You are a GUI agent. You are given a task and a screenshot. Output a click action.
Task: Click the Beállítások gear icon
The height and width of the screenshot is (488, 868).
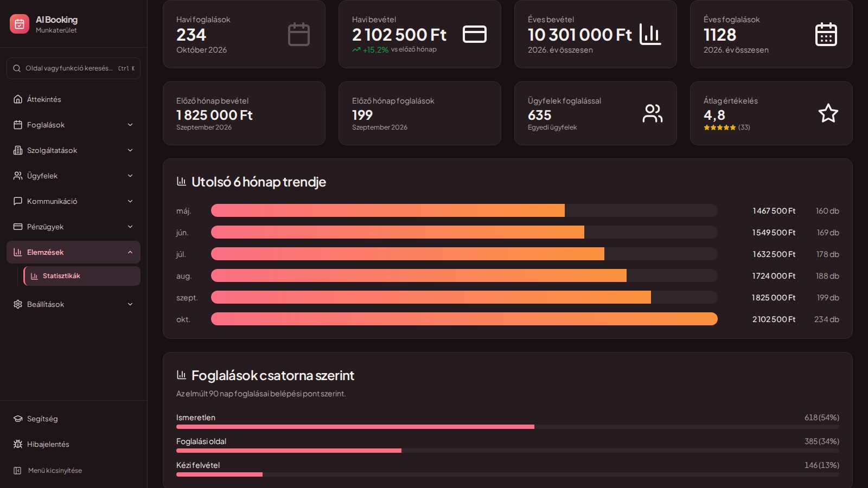18,304
